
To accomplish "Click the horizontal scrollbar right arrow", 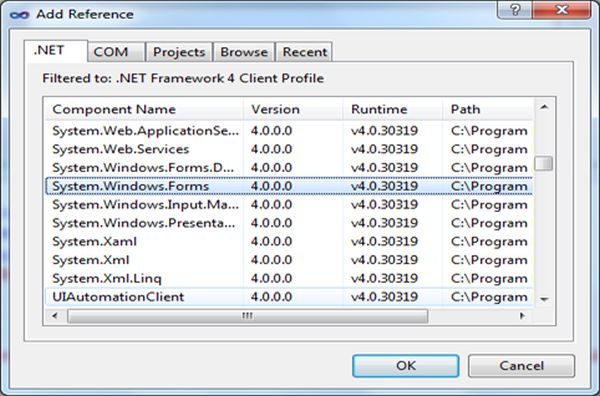I will [x=522, y=316].
